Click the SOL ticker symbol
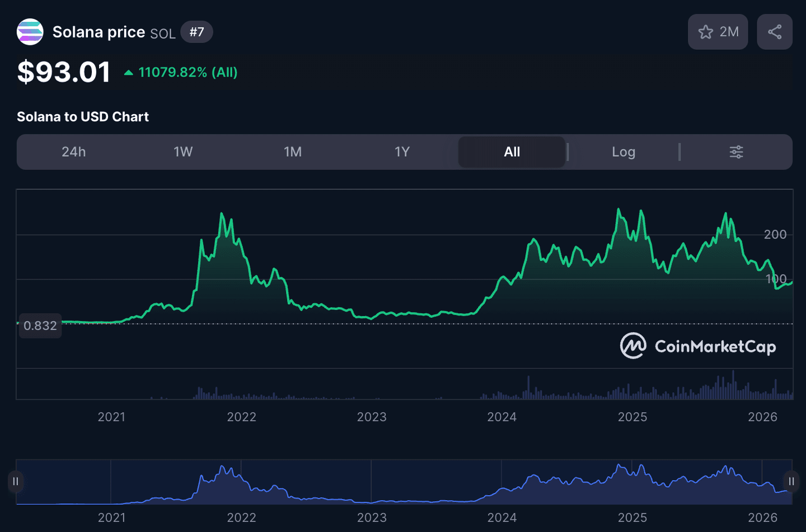Image resolution: width=806 pixels, height=532 pixels. pos(163,34)
